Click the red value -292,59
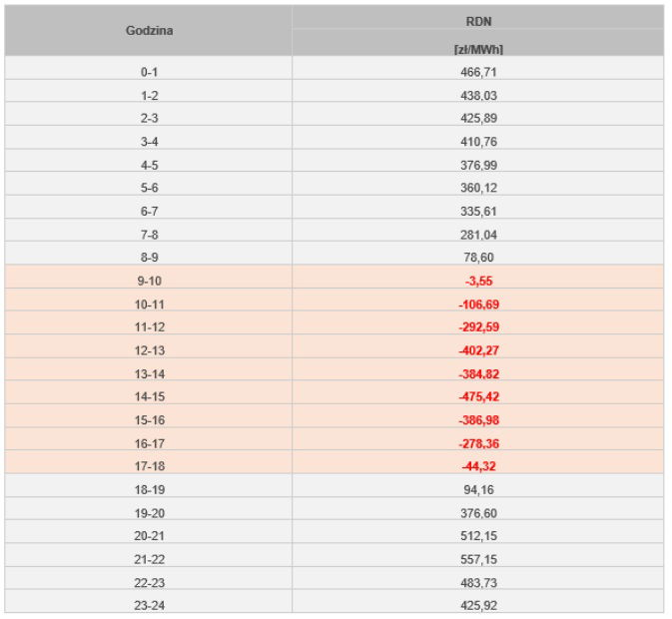The height and width of the screenshot is (619, 672). [477, 326]
